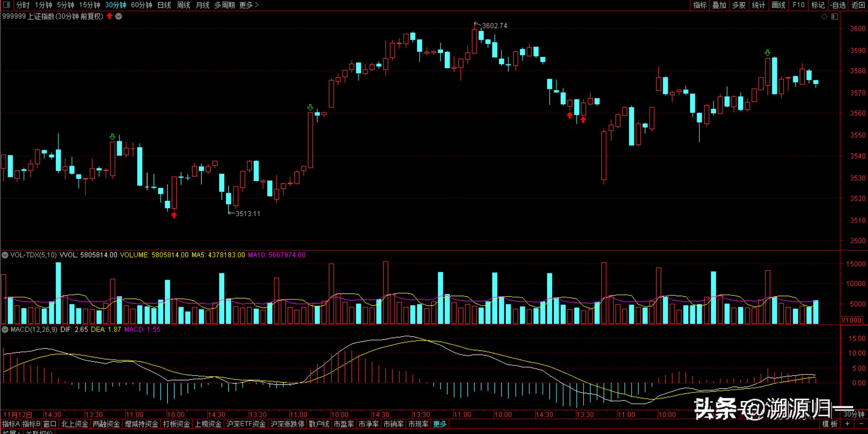The image size is (868, 434).
Task: Expand 更多 indicators in bottom bar
Action: [440, 424]
